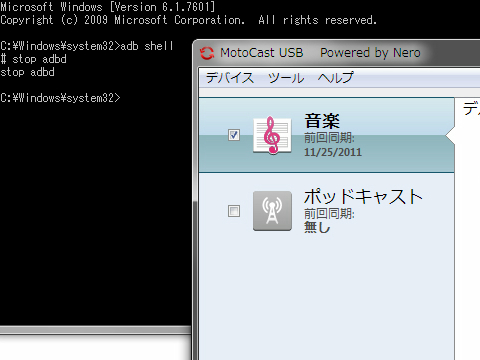Click the '# stop adbd' line in console
The width and height of the screenshot is (480, 360).
33,59
